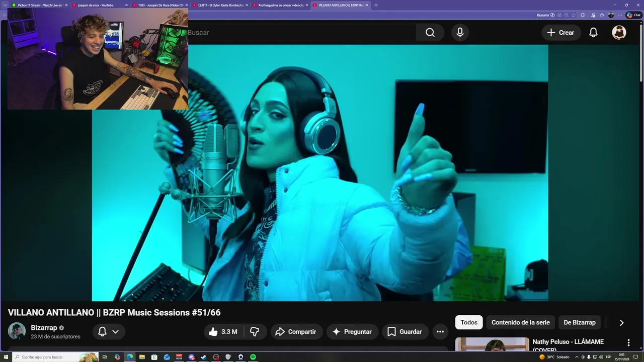The height and width of the screenshot is (362, 644).
Task: Click in the Buscar search field
Action: point(302,33)
